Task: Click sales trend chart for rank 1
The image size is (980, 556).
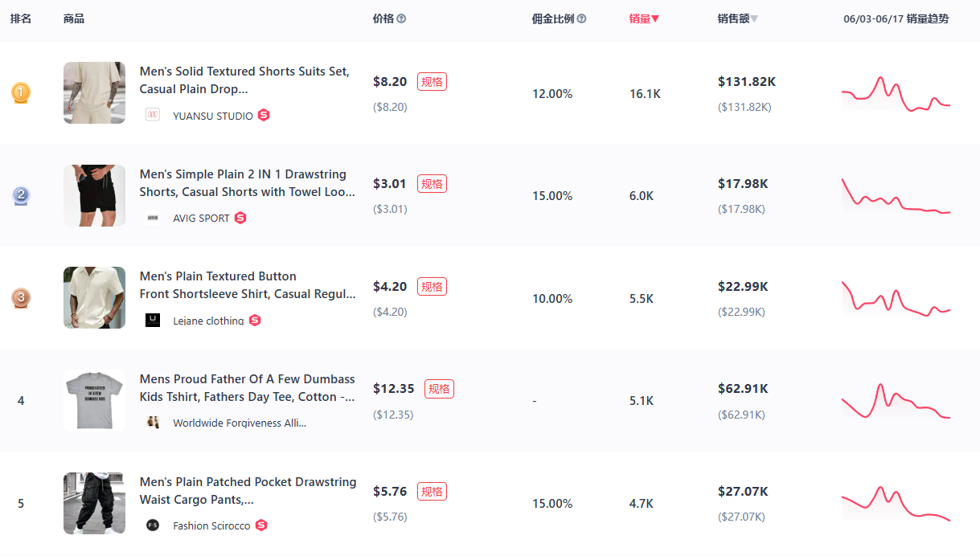Action: [x=896, y=94]
